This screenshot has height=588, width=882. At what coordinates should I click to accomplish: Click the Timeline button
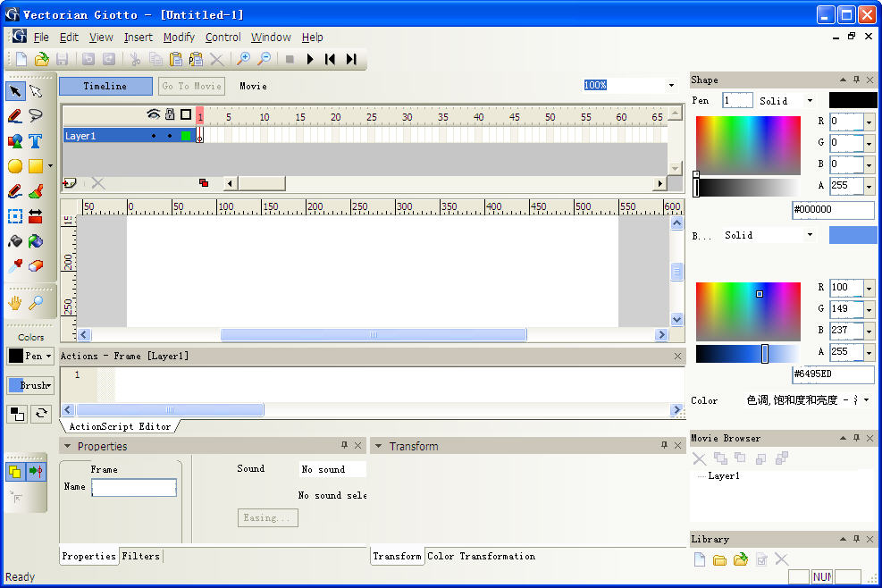[x=105, y=86]
